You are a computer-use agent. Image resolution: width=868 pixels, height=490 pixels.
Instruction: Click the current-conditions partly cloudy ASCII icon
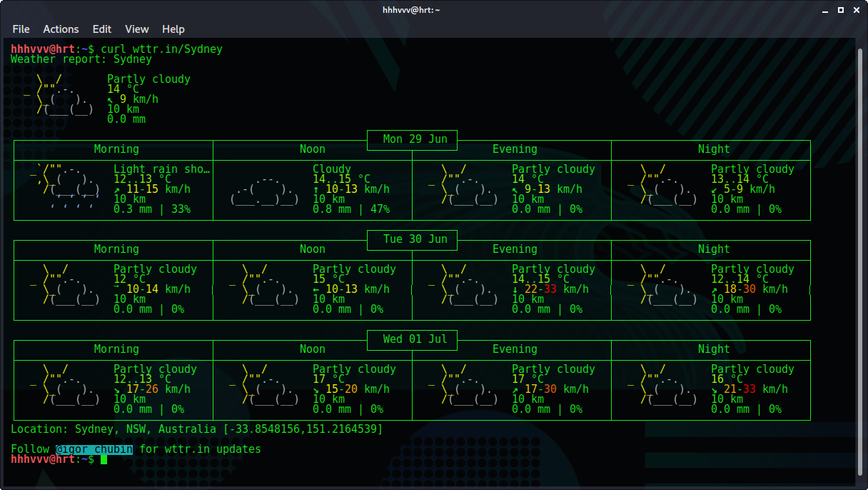coord(59,94)
